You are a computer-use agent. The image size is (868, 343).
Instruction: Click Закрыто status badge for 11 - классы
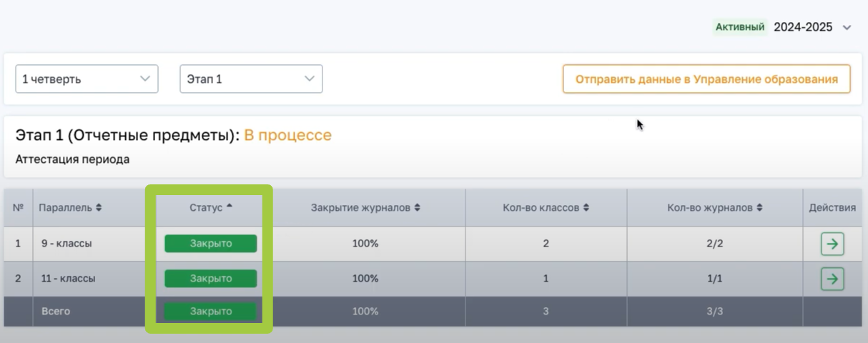(211, 279)
